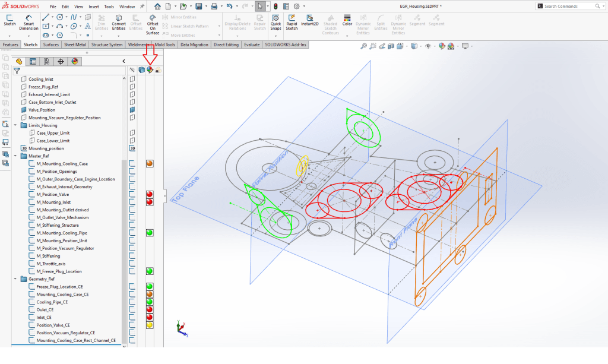This screenshot has height=364, width=608.
Task: Click the red appearance swatch for Inlet_CE
Action: pos(150,317)
